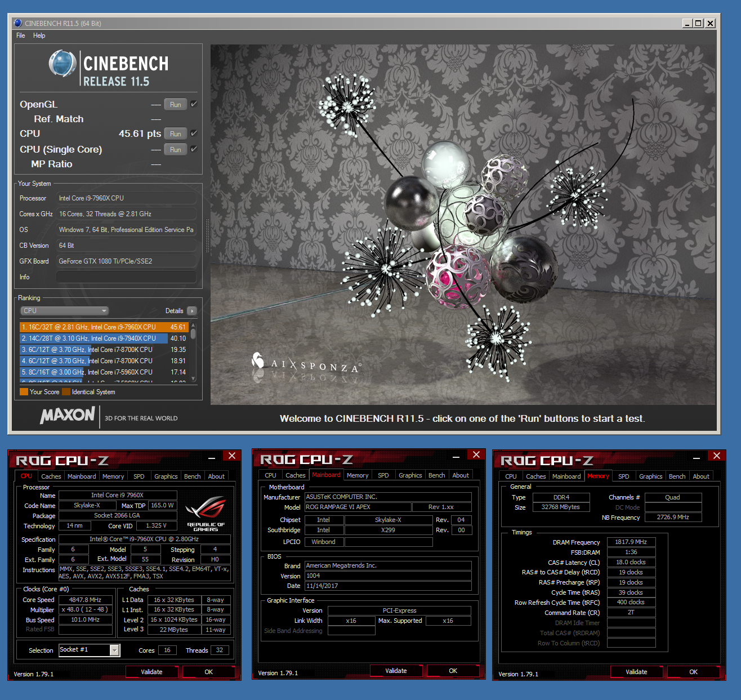Image resolution: width=741 pixels, height=700 pixels.
Task: Open Mainboard tab in right CPU-Z window
Action: coord(566,476)
